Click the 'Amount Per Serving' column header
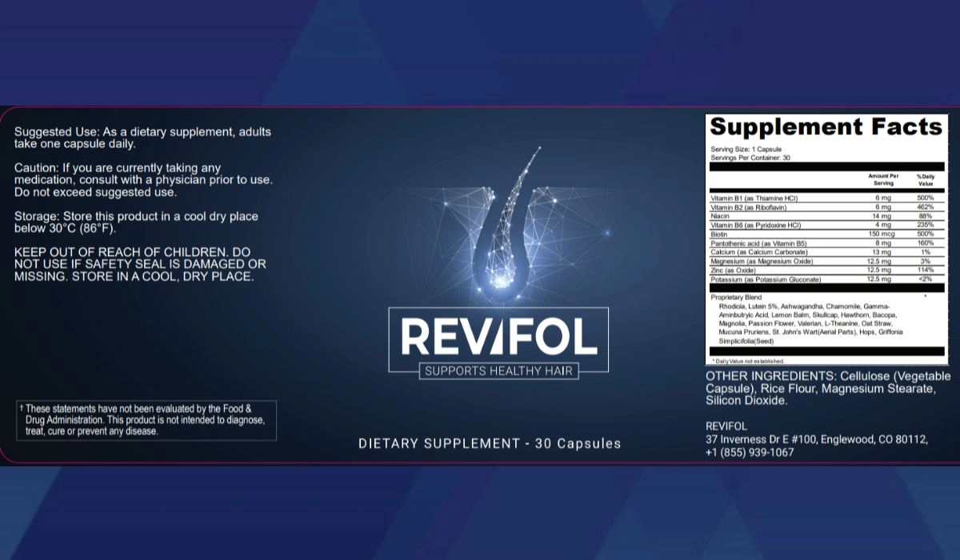The height and width of the screenshot is (560, 960). pyautogui.click(x=883, y=179)
